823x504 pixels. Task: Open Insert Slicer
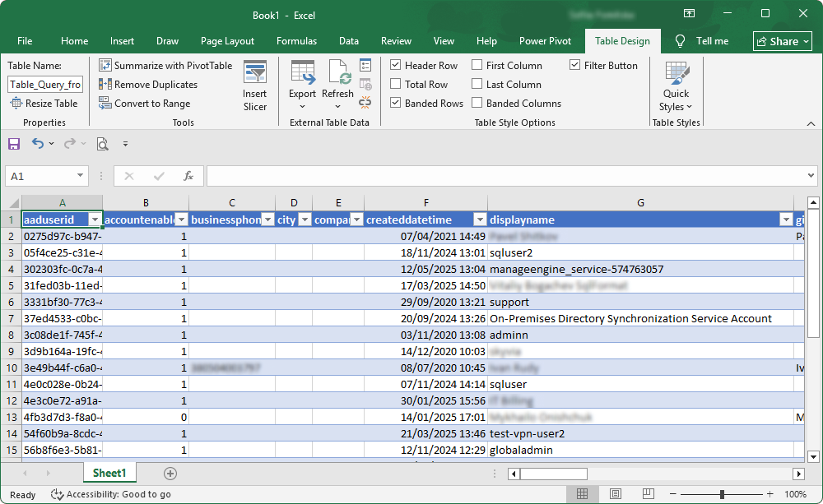tap(255, 85)
